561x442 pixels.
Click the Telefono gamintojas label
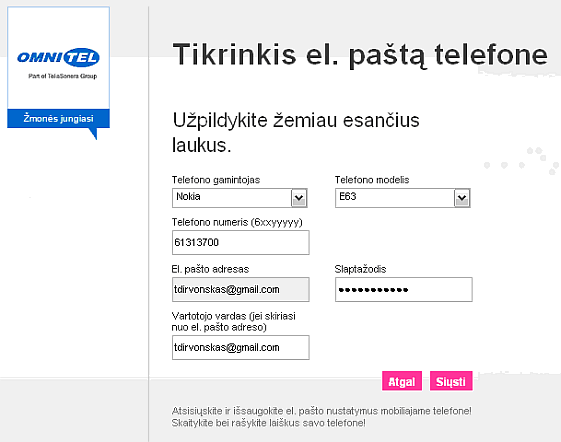pyautogui.click(x=216, y=180)
